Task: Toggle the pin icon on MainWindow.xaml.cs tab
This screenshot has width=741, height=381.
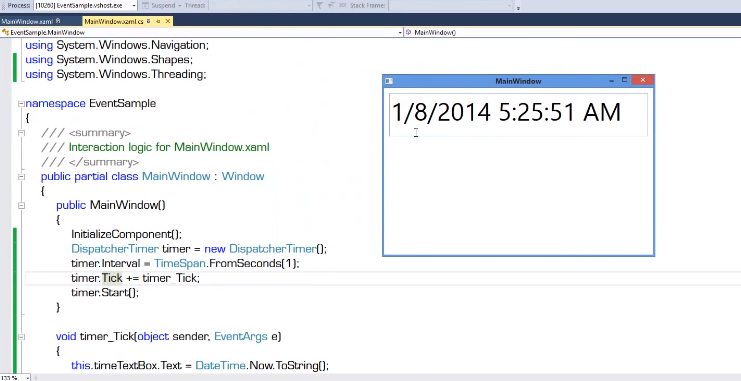Action: (158, 21)
